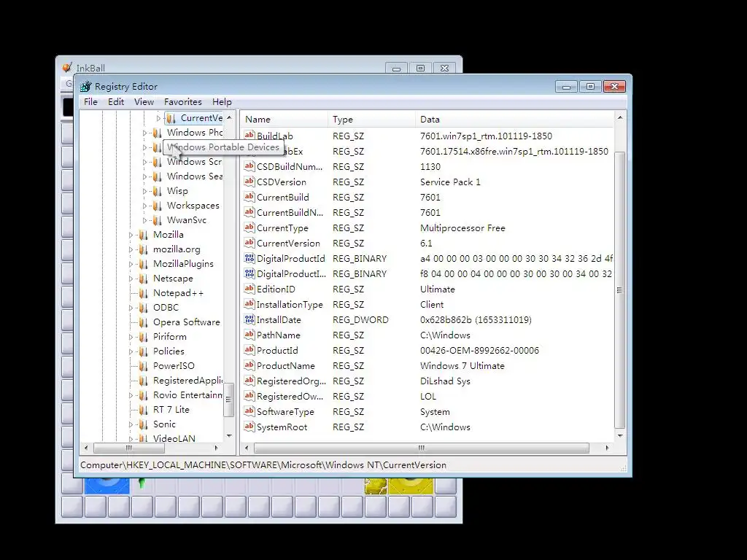
Task: Click the 'Multiprocessor Free' data value
Action: 462,227
